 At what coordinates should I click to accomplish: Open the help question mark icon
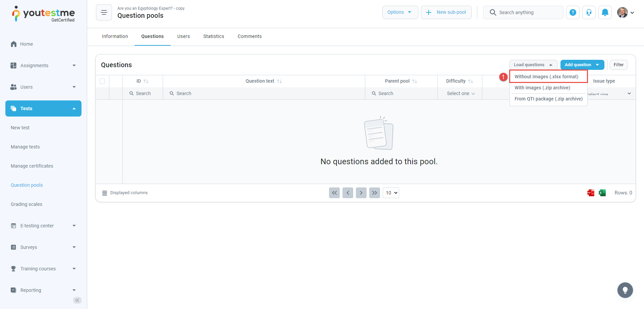pos(573,12)
